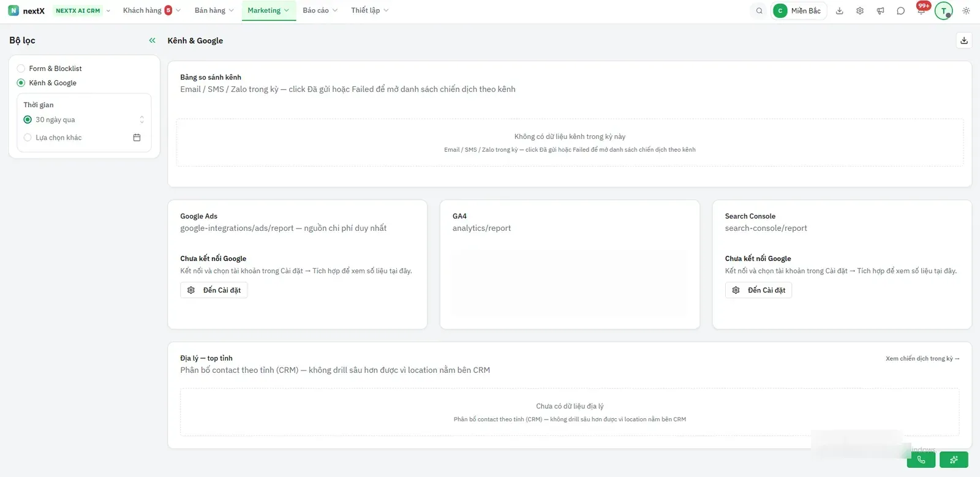The width and height of the screenshot is (980, 477).
Task: Click the green phone call button
Action: [x=921, y=460]
